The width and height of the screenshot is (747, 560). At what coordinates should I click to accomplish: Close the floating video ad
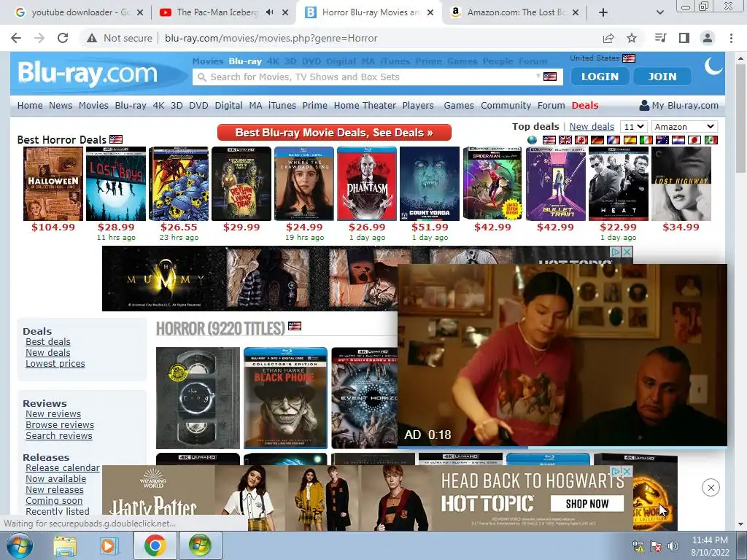click(x=711, y=488)
